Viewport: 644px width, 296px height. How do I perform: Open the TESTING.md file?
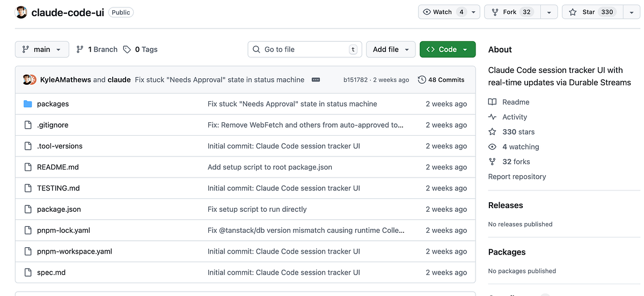[58, 188]
